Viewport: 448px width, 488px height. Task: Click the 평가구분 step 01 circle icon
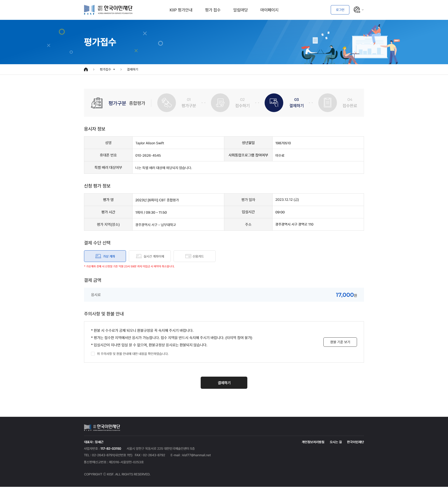[x=167, y=103]
